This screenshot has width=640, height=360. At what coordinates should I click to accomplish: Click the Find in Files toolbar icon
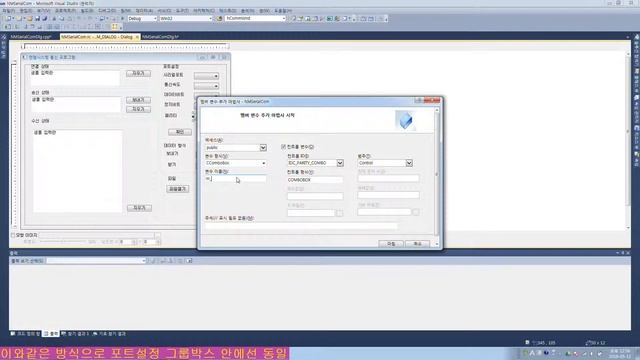[220, 18]
